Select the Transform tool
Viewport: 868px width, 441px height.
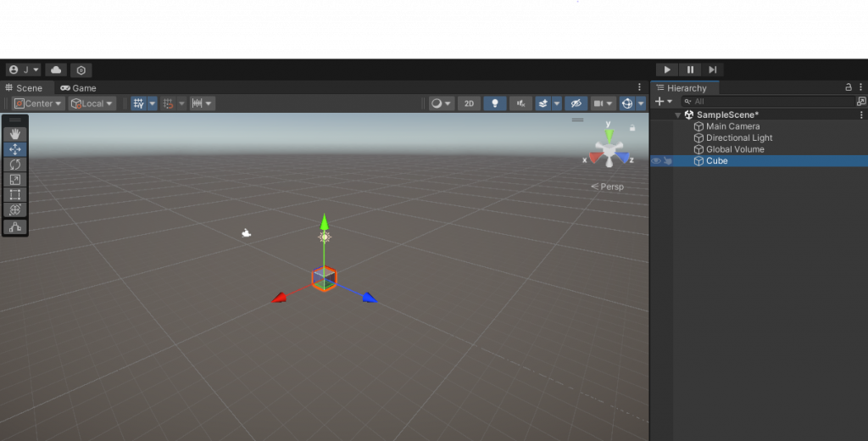[x=15, y=209]
